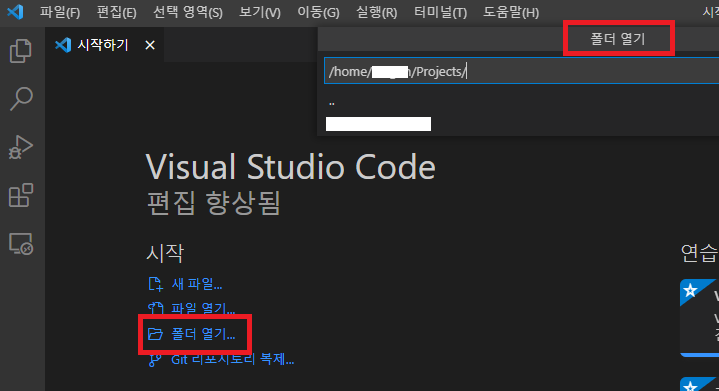This screenshot has width=719, height=391.
Task: Open Run and Debug view
Action: 21,147
